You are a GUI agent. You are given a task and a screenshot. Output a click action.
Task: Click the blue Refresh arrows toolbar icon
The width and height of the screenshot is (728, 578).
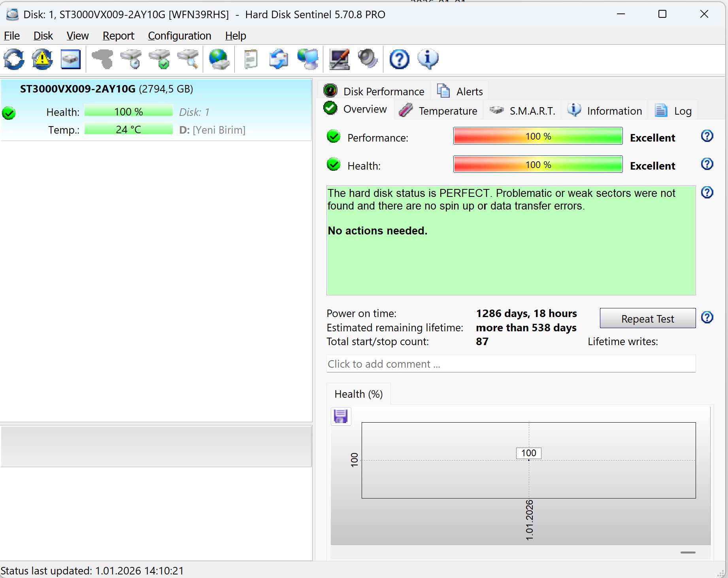click(14, 59)
